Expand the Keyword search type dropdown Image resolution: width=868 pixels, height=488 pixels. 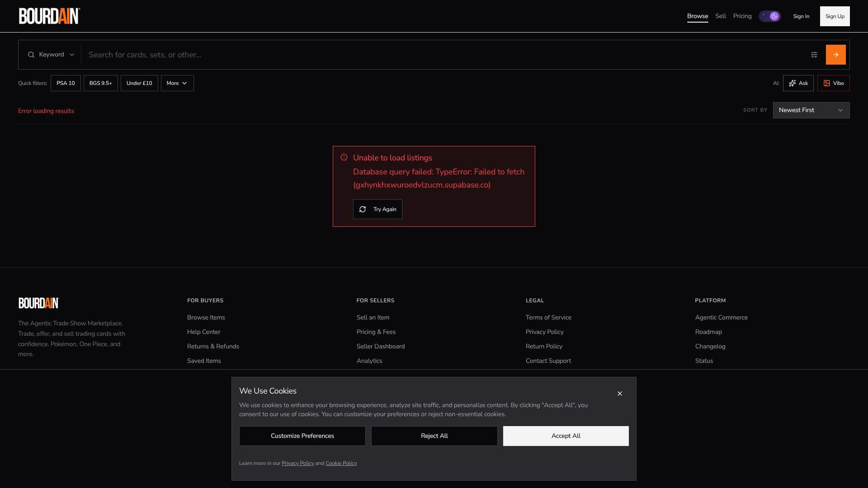point(51,55)
